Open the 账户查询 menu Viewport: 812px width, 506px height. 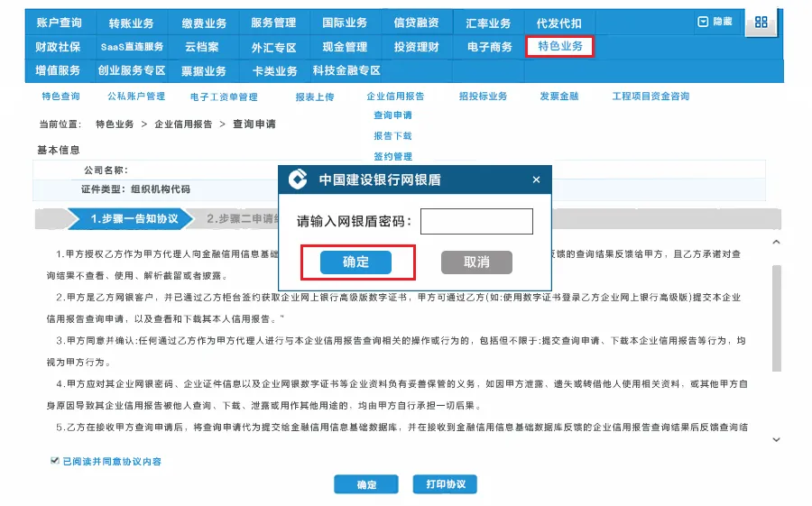click(59, 23)
